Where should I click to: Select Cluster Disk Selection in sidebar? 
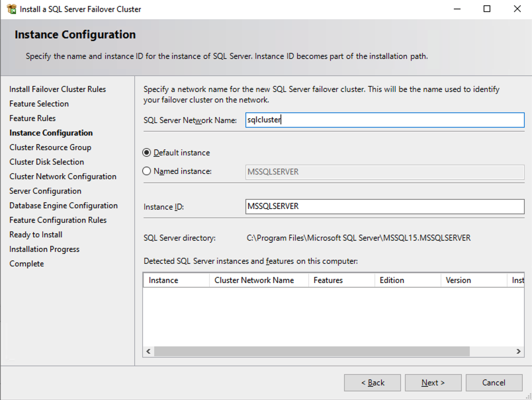click(47, 162)
